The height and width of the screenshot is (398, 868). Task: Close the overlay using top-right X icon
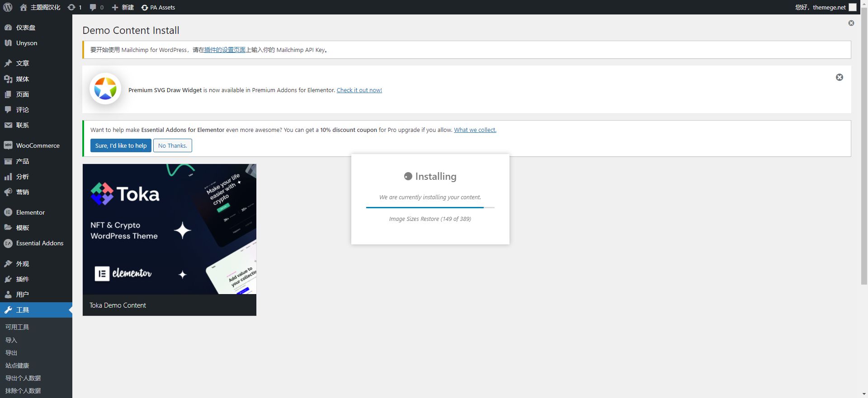pyautogui.click(x=851, y=23)
